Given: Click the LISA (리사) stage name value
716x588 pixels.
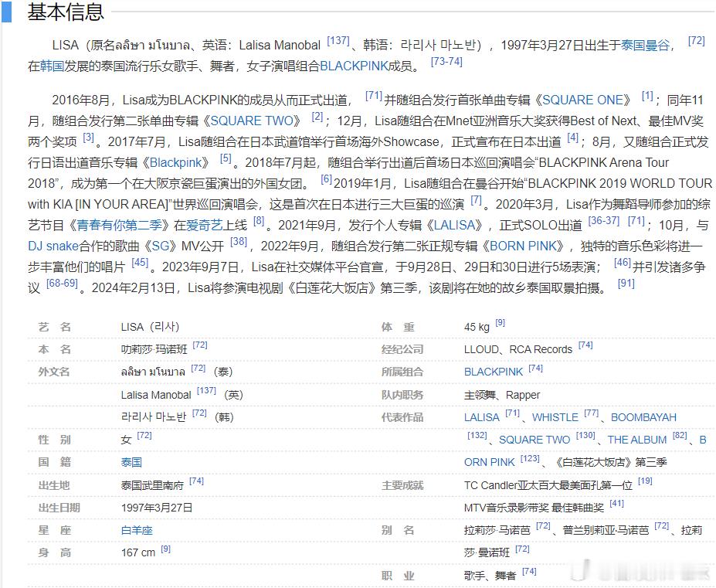Looking at the screenshot, I should pyautogui.click(x=150, y=327).
